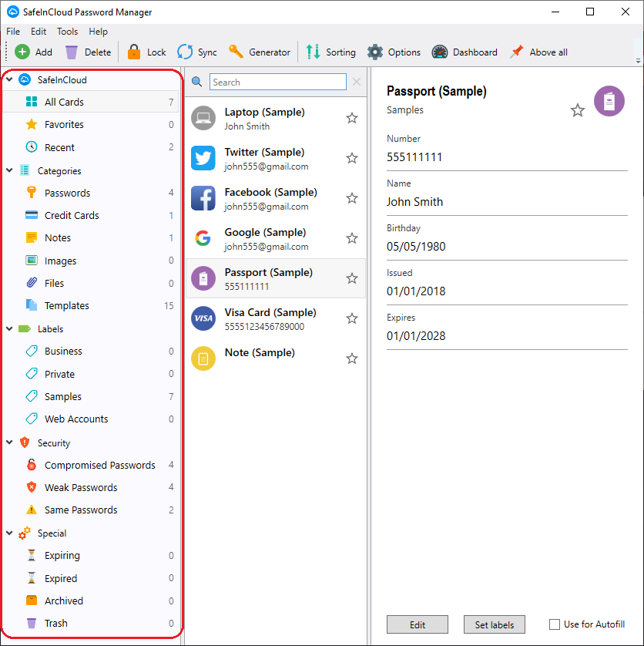644x646 pixels.
Task: Click the Facebook (Sample) card icon
Action: 203,198
